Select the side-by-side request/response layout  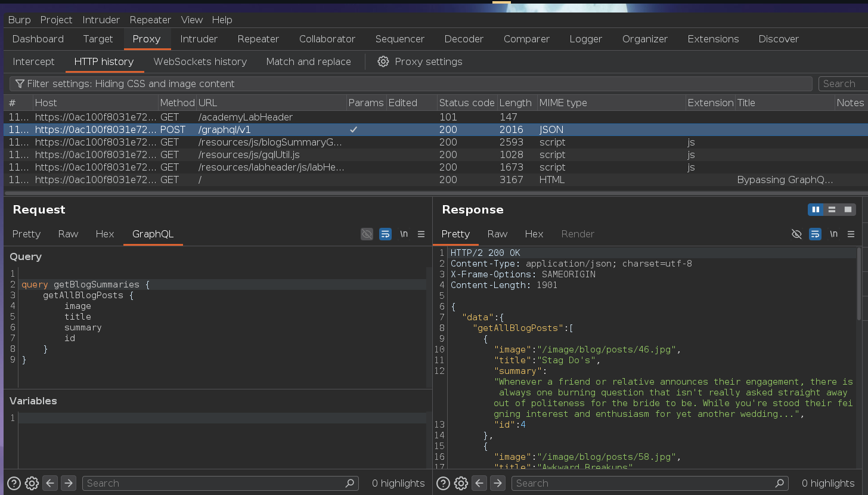[816, 209]
